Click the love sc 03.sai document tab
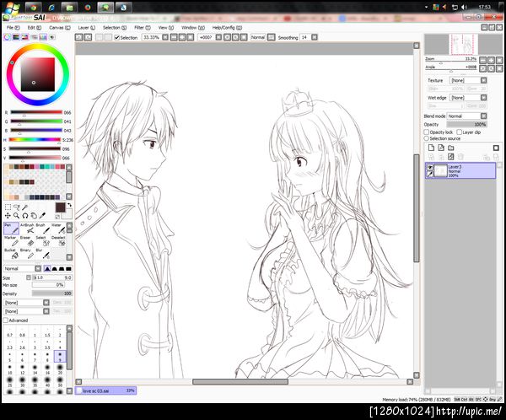The height and width of the screenshot is (420, 506). tap(106, 390)
